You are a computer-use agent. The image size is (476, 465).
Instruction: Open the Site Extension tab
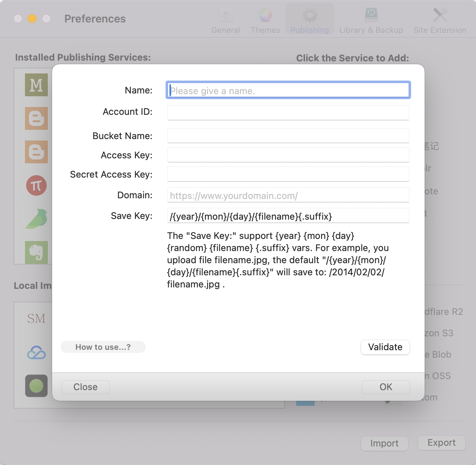click(x=440, y=21)
